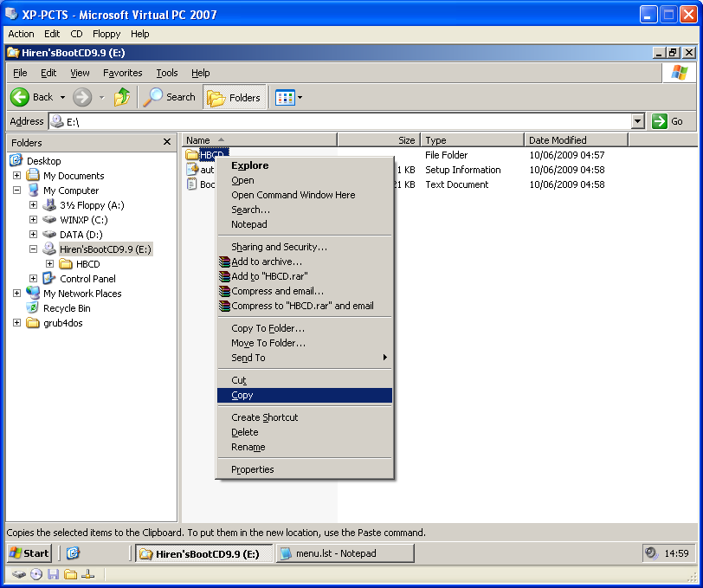The height and width of the screenshot is (588, 703).
Task: Expand the Views dropdown arrow
Action: coord(300,97)
